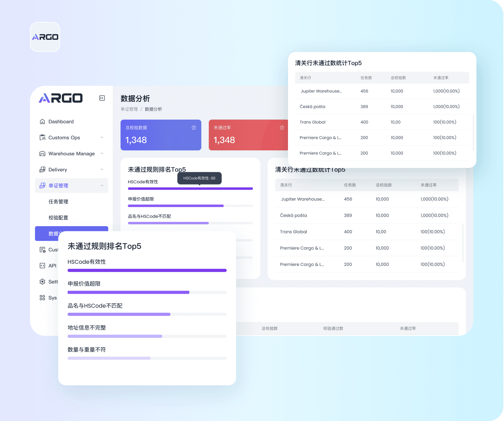The height and width of the screenshot is (421, 504).
Task: Open the 任务管理 submenu item
Action: (x=72, y=202)
